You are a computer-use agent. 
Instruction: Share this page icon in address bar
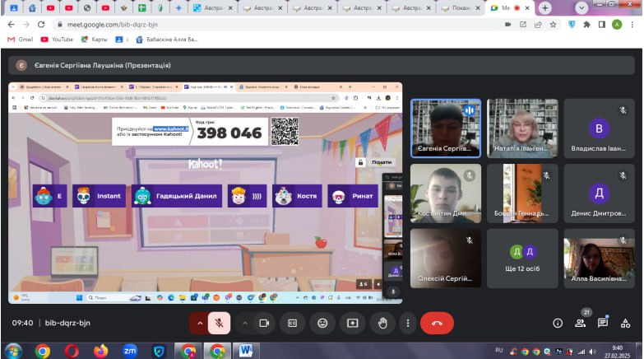538,25
